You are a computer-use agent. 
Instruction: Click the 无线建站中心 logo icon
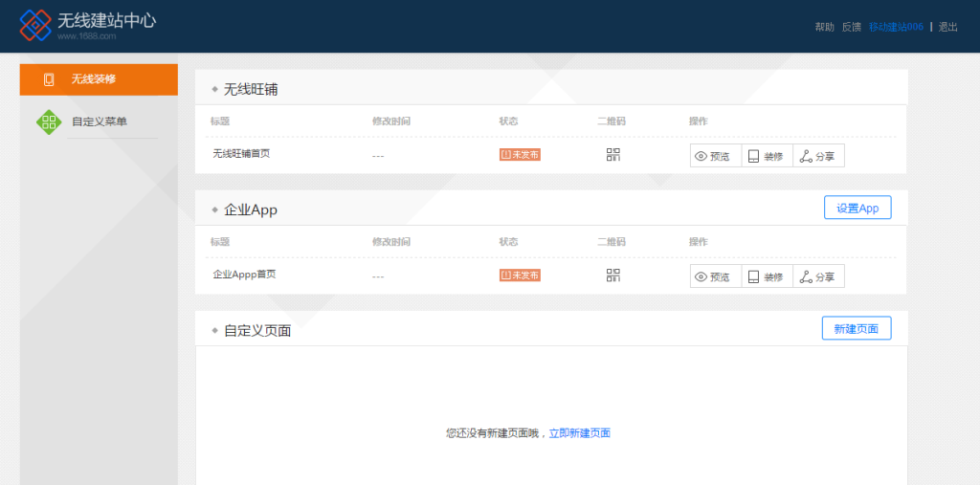(x=35, y=26)
